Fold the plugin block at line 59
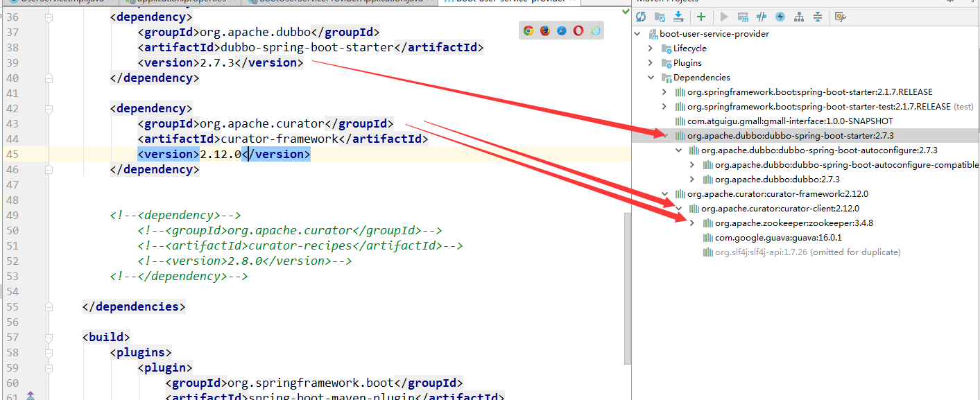980x400 pixels. [x=49, y=367]
